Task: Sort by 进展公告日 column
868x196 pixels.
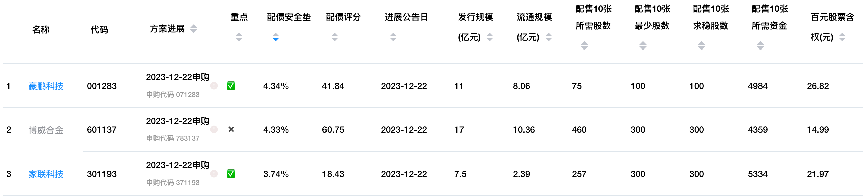Action: [x=393, y=37]
